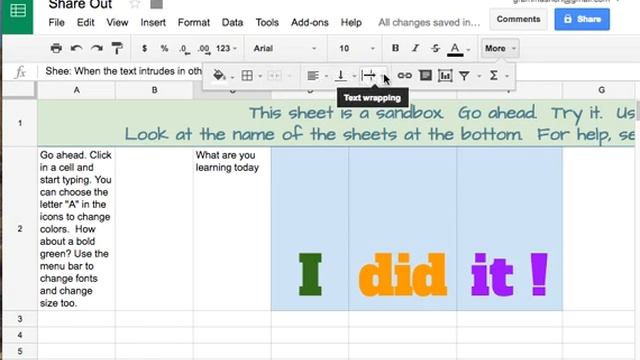Undo the last action
Viewport: 640px width, 360px height.
76,48
